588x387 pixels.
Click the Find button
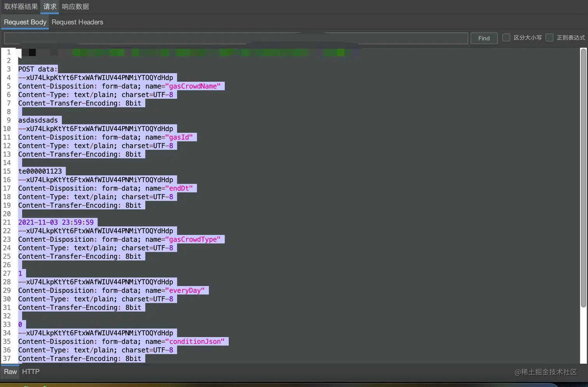(x=484, y=38)
